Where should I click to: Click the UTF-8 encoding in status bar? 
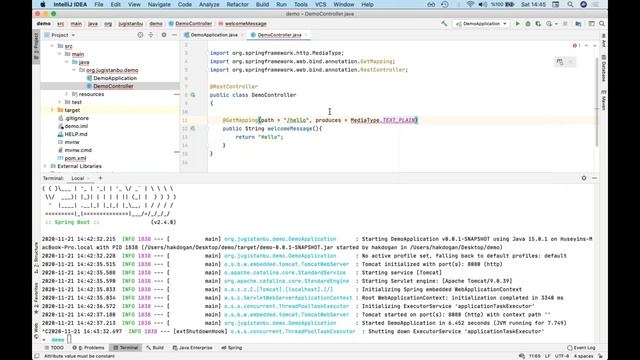pyautogui.click(x=562, y=356)
